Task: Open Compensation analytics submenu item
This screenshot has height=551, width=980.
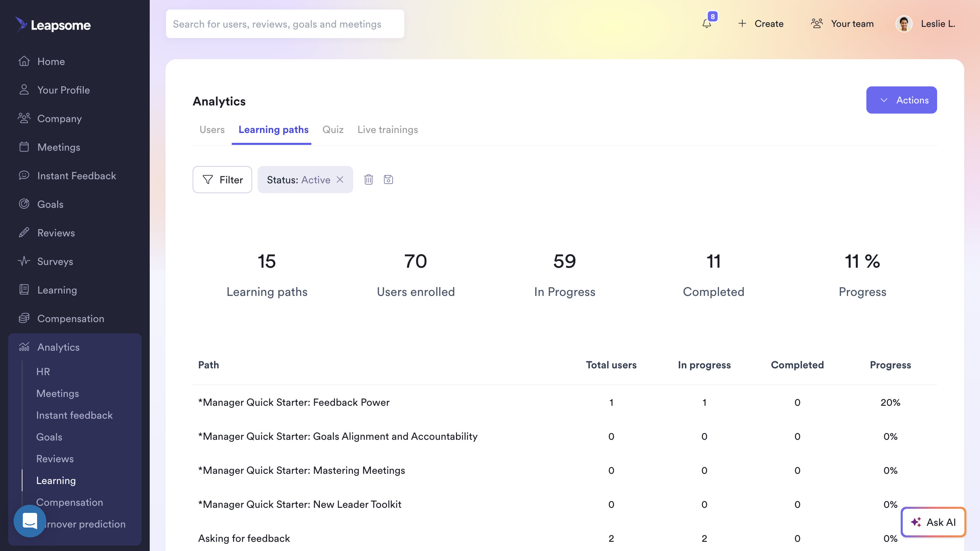Action: [70, 502]
